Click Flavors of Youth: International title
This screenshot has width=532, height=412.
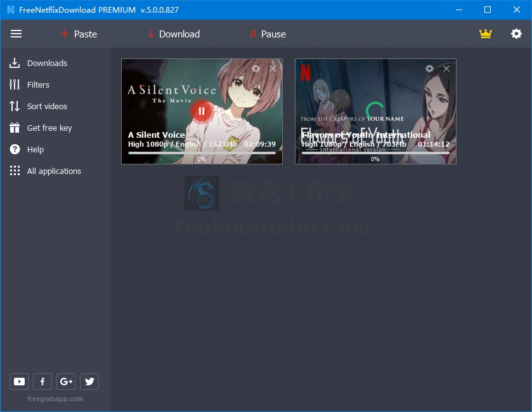[366, 135]
